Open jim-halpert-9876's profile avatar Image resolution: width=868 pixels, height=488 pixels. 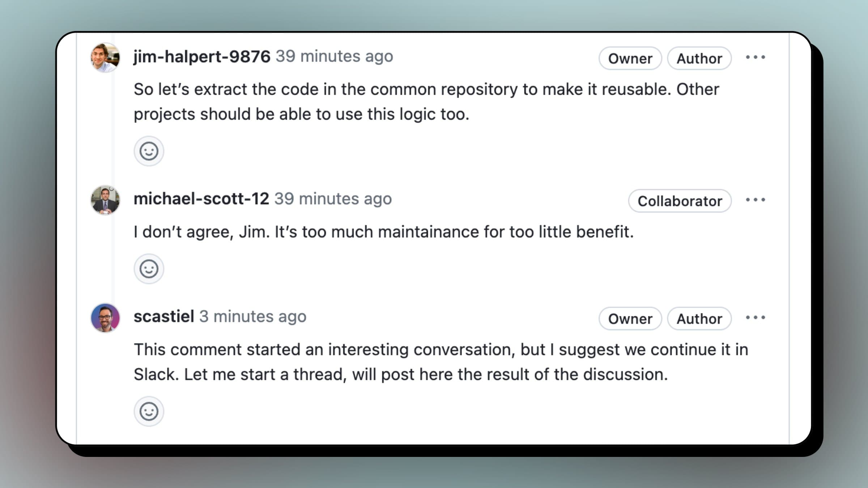[x=105, y=57]
